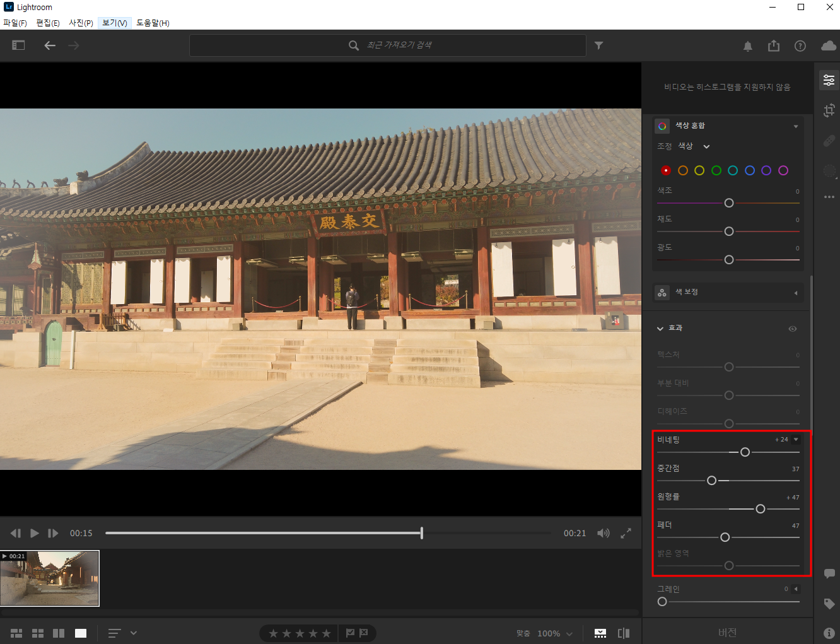Select the crop and rotate tool
This screenshot has height=644, width=840.
click(829, 110)
